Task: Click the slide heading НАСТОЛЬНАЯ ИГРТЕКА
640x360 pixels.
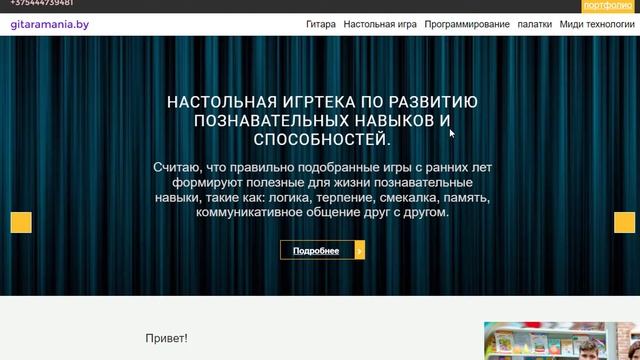Action: coord(322,121)
